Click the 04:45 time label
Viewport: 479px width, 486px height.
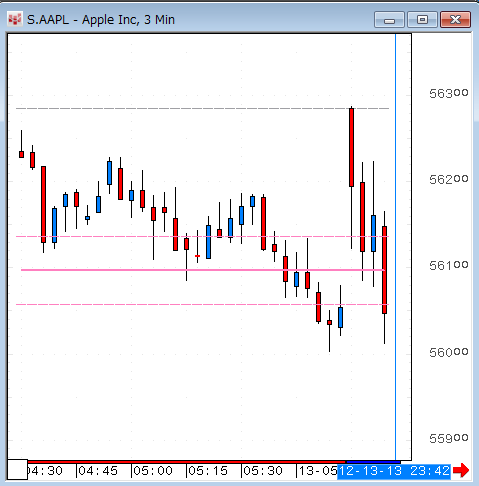(x=98, y=471)
